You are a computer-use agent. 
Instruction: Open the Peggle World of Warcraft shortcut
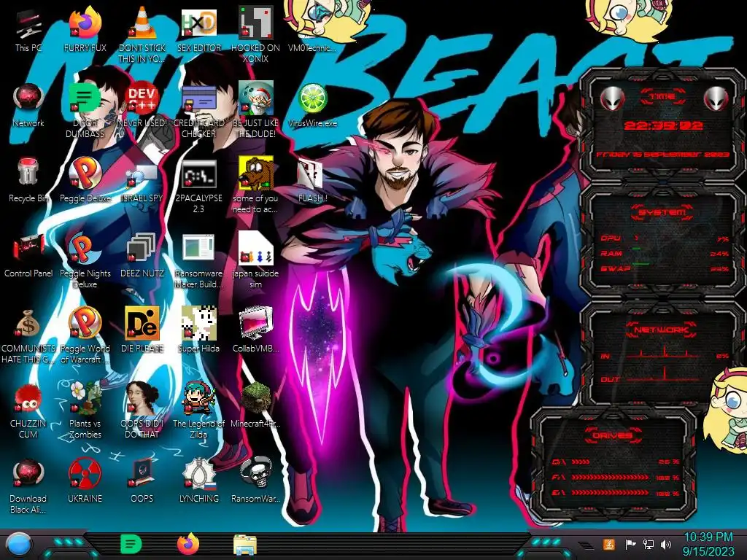85,335
